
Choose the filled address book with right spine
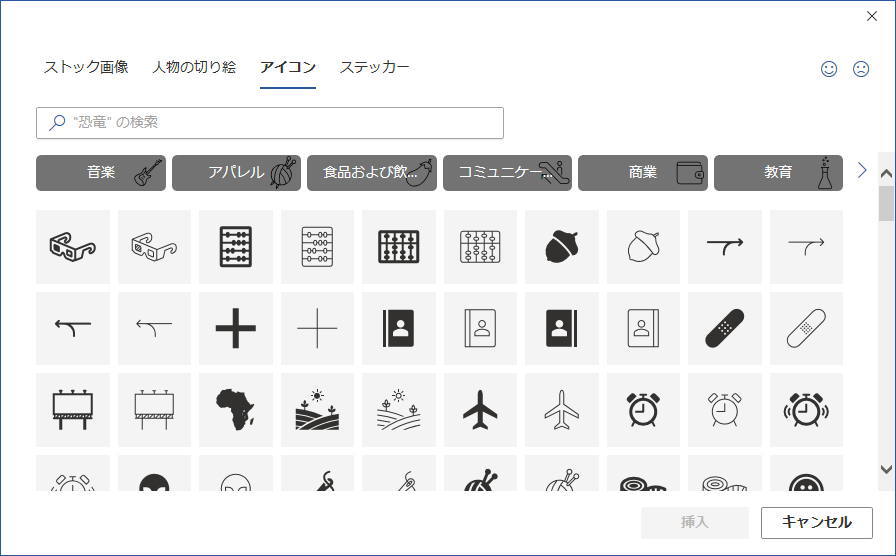click(562, 328)
